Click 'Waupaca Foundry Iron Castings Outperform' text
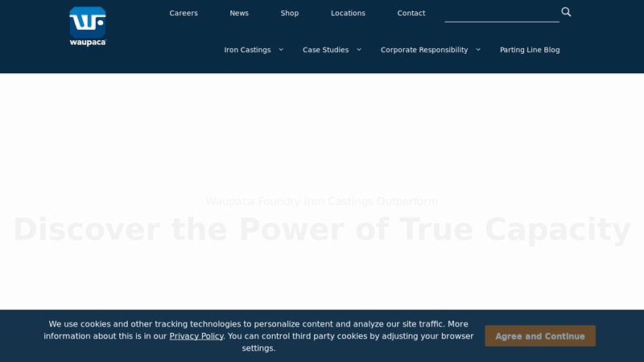The width and height of the screenshot is (644, 362). click(322, 202)
